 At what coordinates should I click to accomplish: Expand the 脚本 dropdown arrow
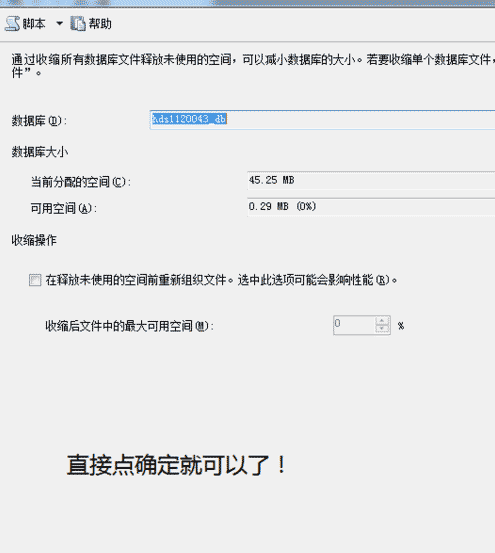60,24
